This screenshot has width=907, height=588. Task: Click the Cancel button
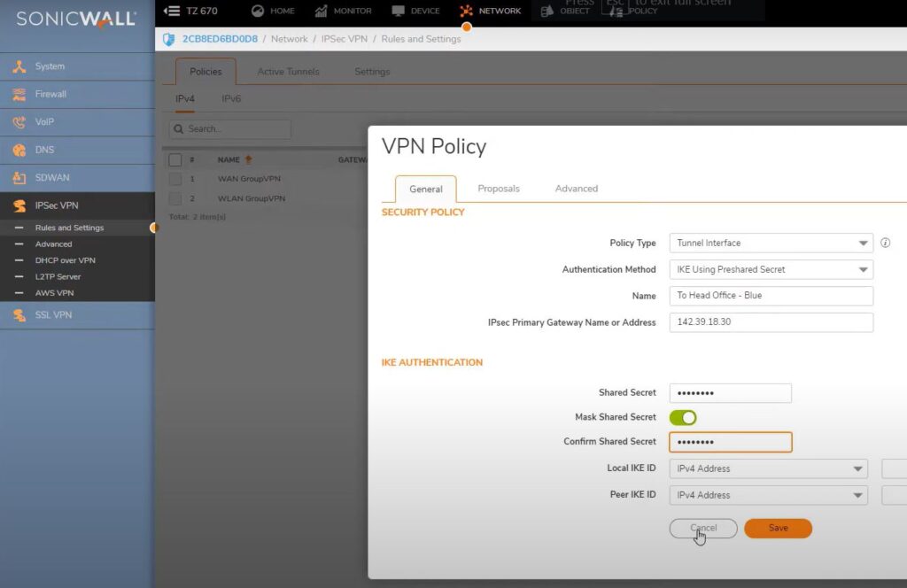click(x=703, y=528)
